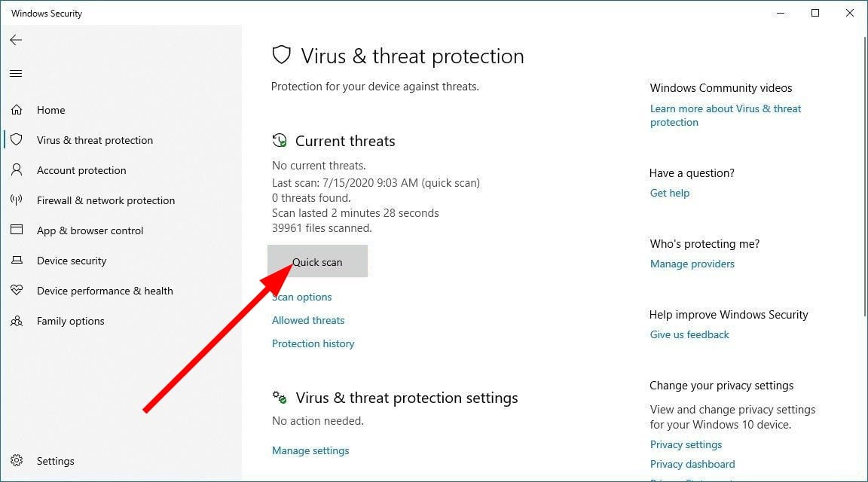Click the Family options people icon

[17, 320]
